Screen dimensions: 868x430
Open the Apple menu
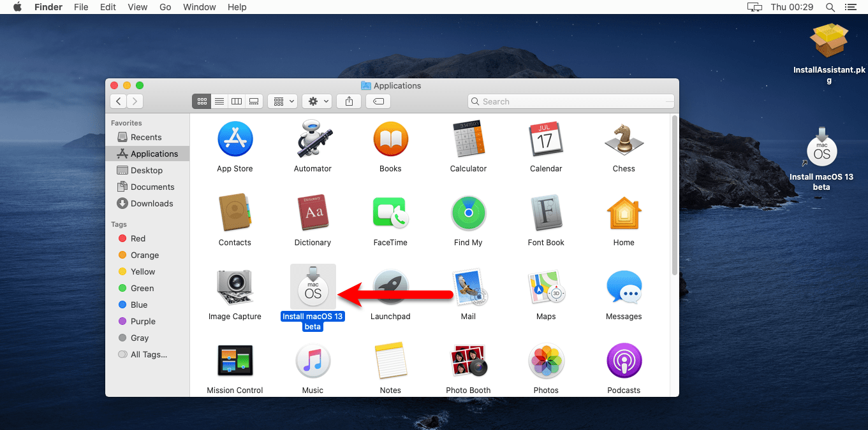pyautogui.click(x=18, y=7)
